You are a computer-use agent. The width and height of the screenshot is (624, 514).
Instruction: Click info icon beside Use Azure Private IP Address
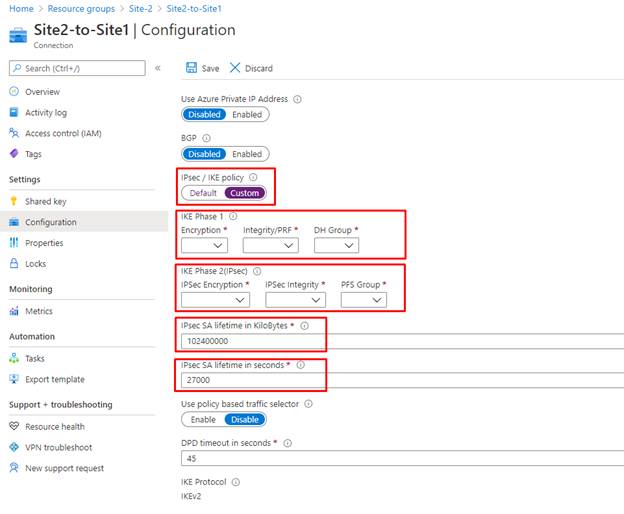(x=297, y=99)
